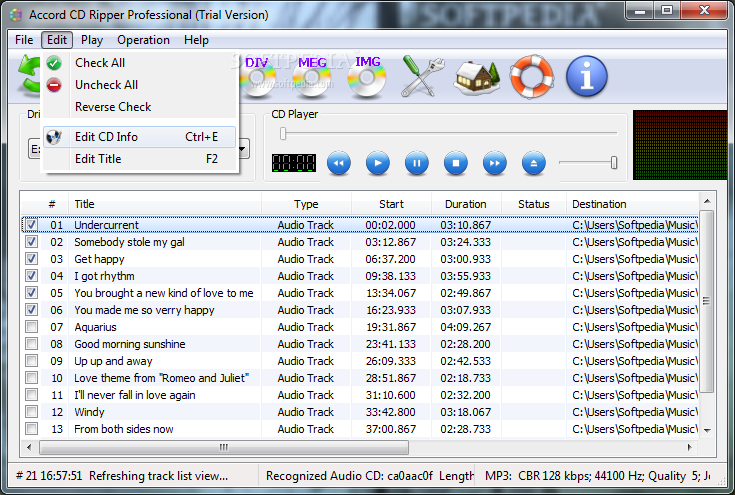Eject the CD with the eject button
The height and width of the screenshot is (495, 735).
(533, 163)
